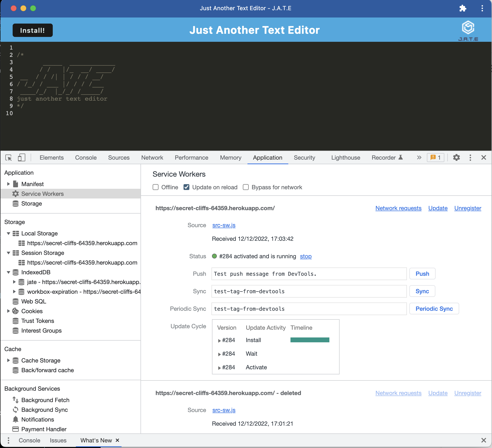The width and height of the screenshot is (492, 448).
Task: Switch to the Network tab
Action: coord(152,157)
